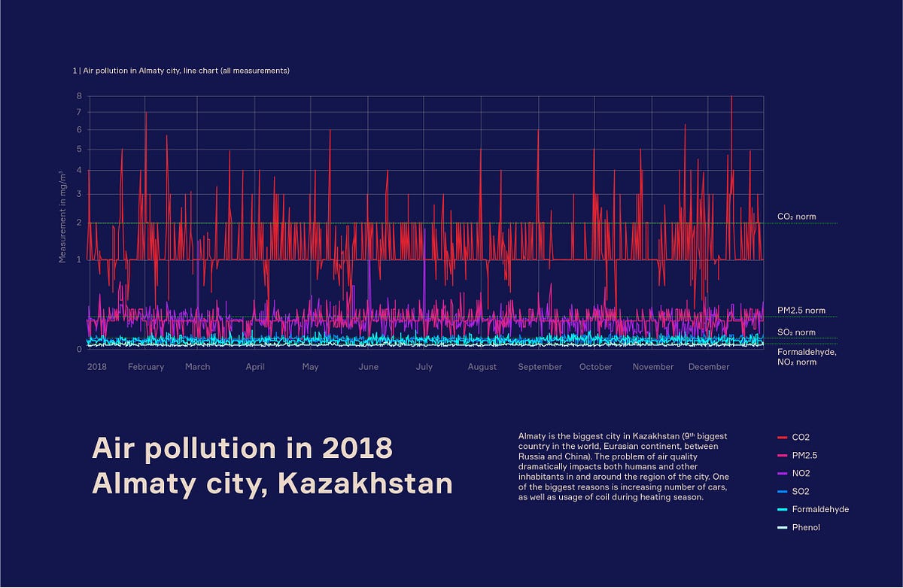This screenshot has height=588, width=903.
Task: Select the red CO2 legend marker
Action: [783, 437]
